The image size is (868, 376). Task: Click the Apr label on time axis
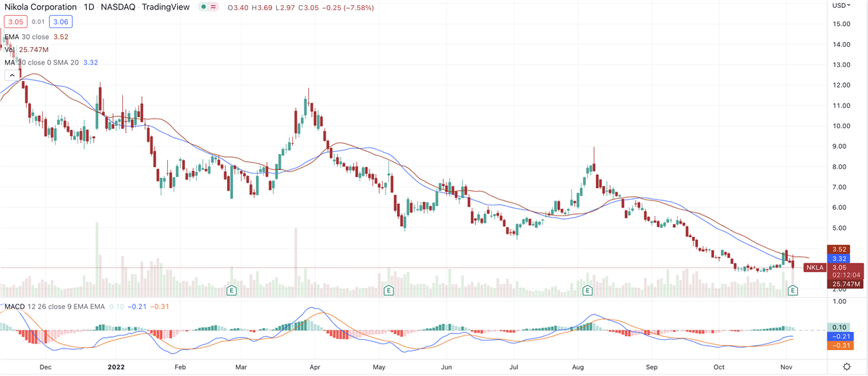(315, 367)
